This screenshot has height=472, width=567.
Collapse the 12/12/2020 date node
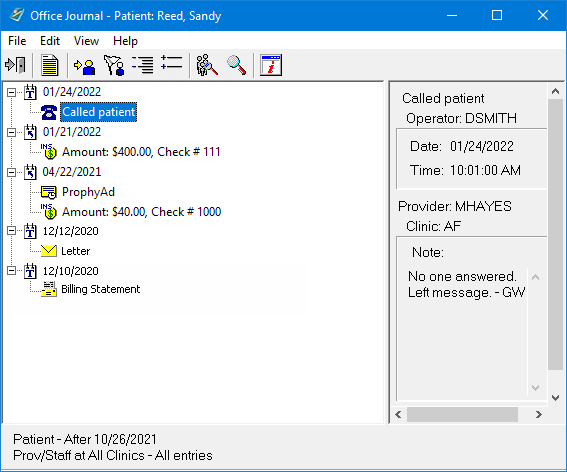click(x=12, y=231)
